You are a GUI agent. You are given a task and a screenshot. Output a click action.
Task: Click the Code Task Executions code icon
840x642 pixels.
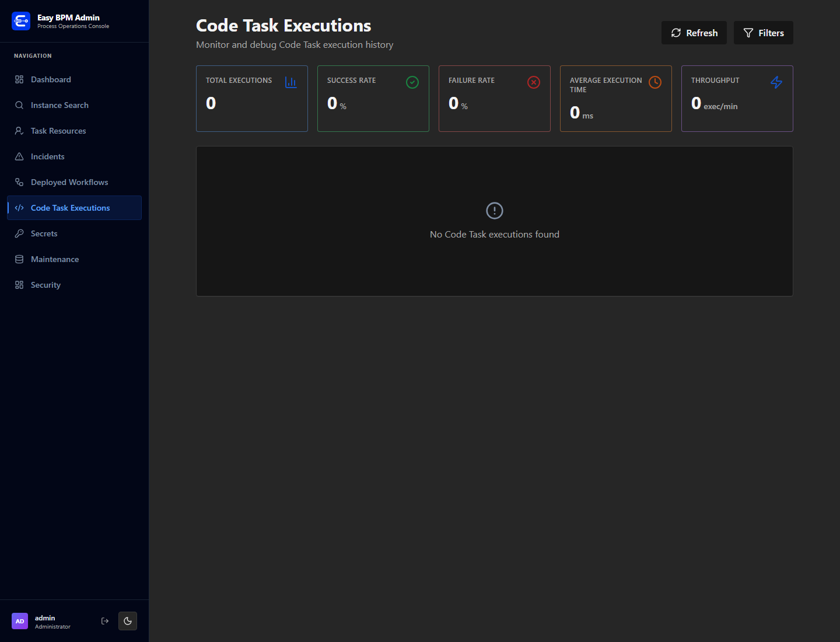coord(19,208)
